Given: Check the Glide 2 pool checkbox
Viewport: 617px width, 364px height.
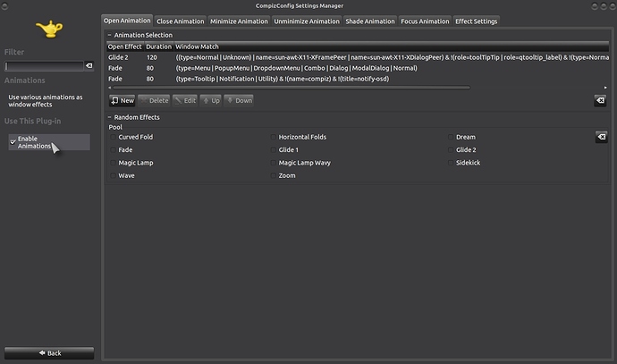Looking at the screenshot, I should pyautogui.click(x=451, y=150).
